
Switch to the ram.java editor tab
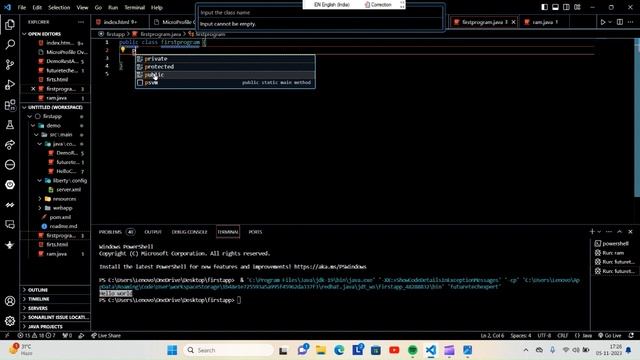click(x=543, y=22)
